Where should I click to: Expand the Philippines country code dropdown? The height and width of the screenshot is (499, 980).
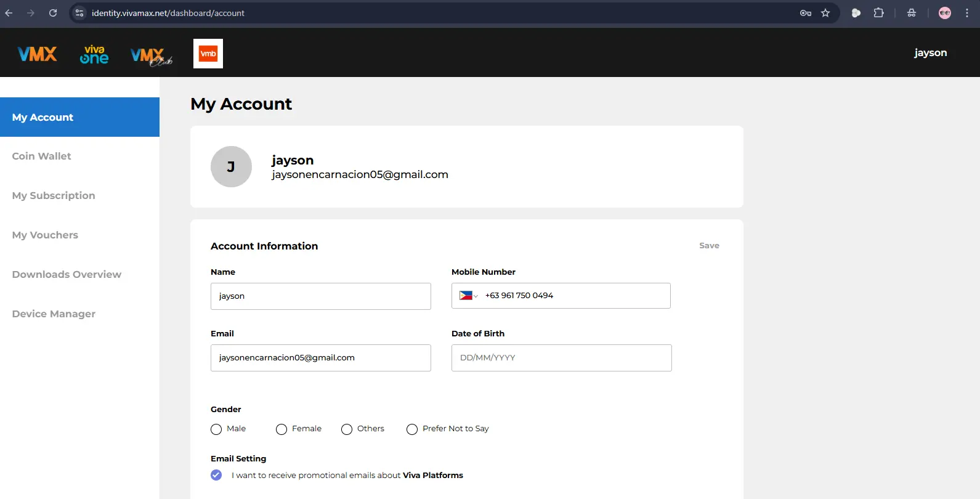[x=469, y=296]
